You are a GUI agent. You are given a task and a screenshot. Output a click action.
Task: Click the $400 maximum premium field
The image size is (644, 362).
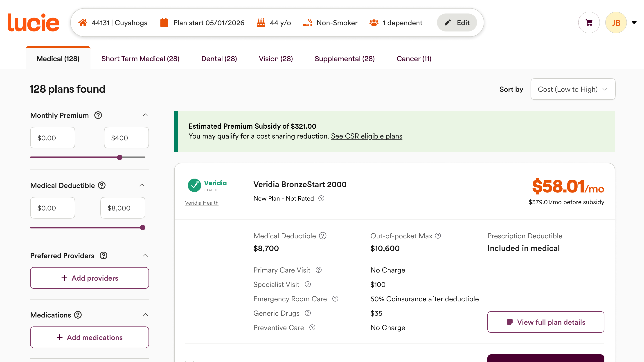[126, 138]
